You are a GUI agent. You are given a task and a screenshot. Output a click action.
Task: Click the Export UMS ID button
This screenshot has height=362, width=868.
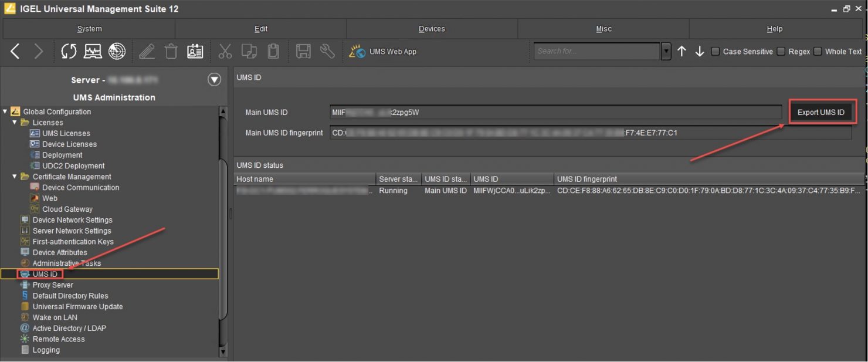(x=822, y=111)
